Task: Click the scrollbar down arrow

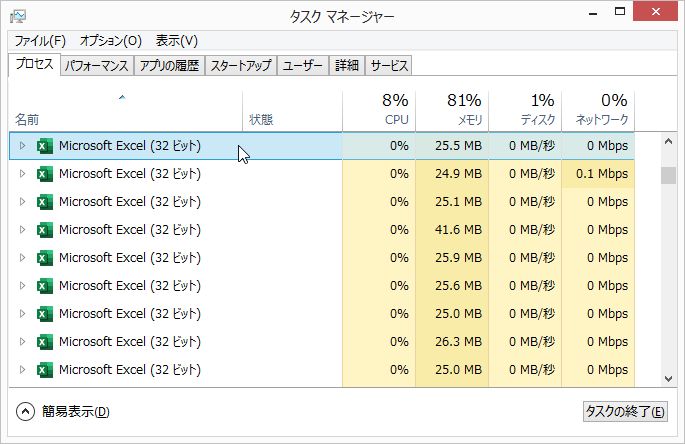Action: point(668,379)
